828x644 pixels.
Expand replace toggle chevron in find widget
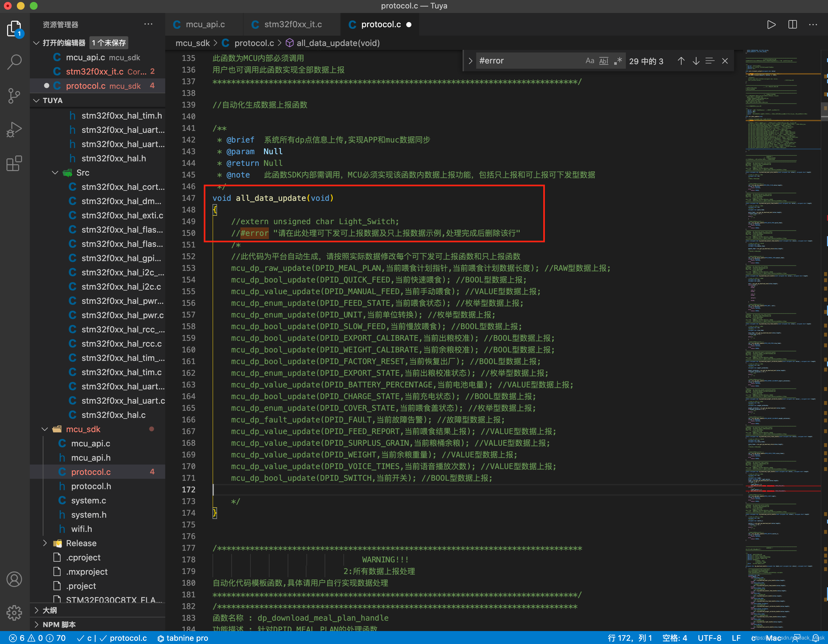tap(470, 61)
